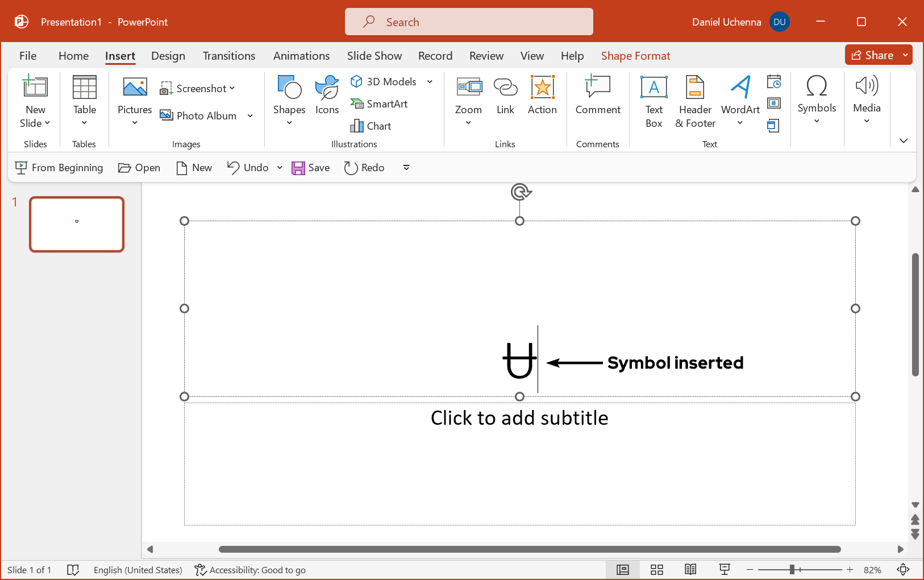
Task: Toggle Normal view in status bar
Action: (623, 570)
